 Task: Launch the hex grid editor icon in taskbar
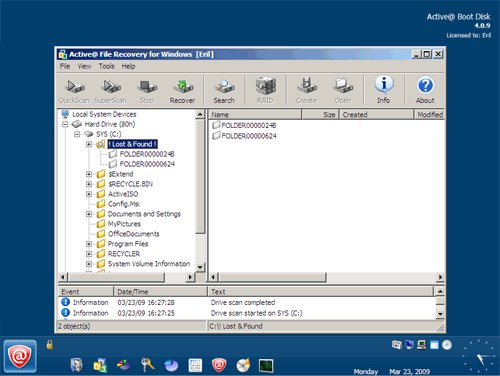coord(195,365)
